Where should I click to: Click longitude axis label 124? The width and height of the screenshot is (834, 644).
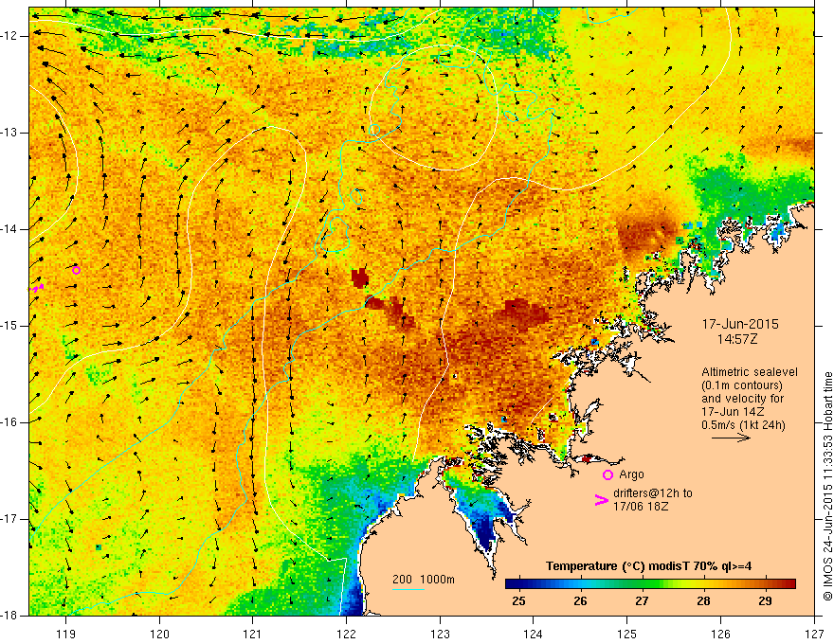534,634
